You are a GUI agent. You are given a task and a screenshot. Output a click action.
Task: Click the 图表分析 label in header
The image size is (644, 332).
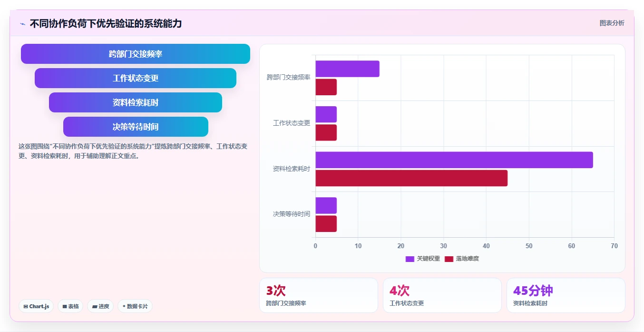click(x=612, y=23)
